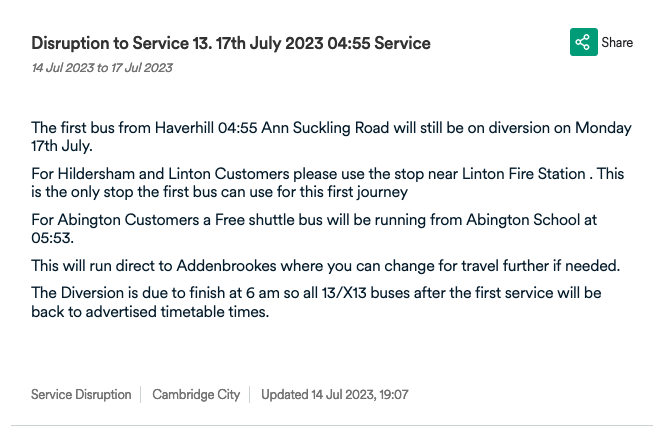Select the Service Disruption category tag
Screen dimensions: 668x436
(x=81, y=395)
